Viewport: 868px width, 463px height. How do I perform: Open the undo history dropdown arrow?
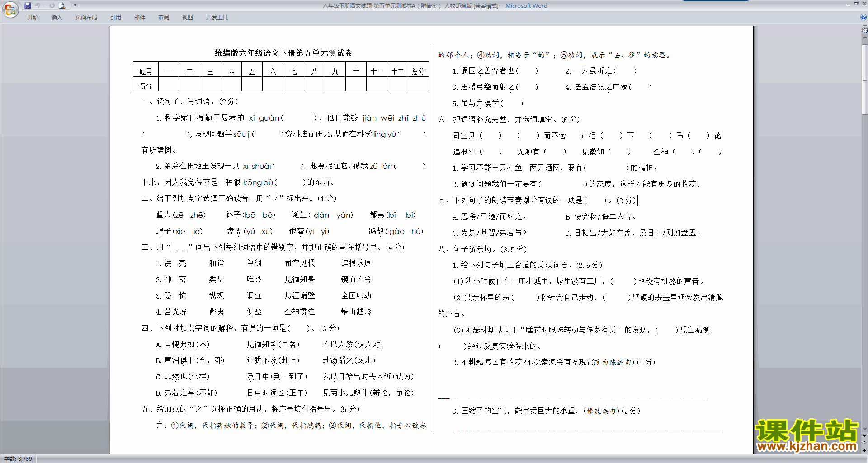44,5
